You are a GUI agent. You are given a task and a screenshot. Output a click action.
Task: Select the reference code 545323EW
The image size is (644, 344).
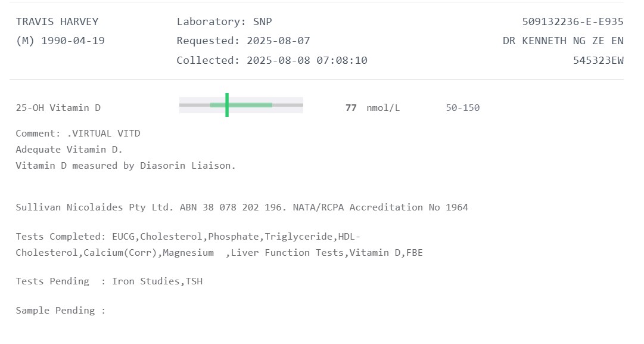pos(598,60)
